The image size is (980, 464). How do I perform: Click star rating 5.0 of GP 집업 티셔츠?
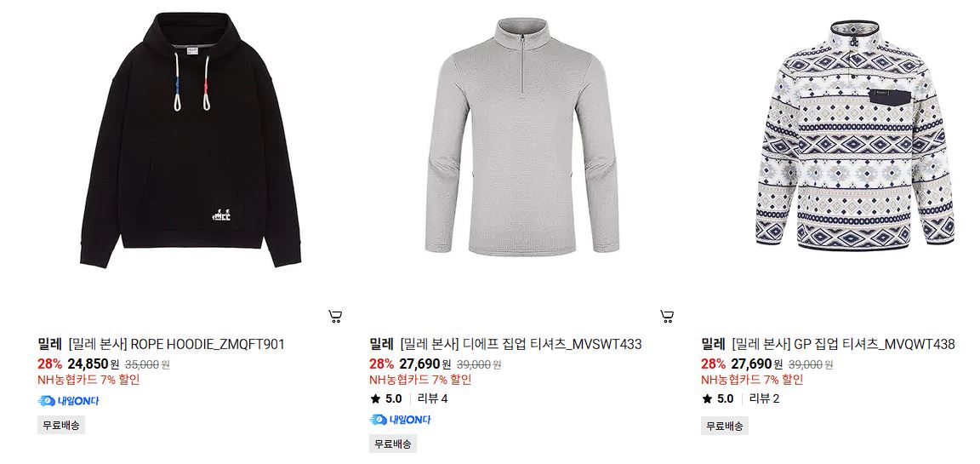click(x=717, y=399)
